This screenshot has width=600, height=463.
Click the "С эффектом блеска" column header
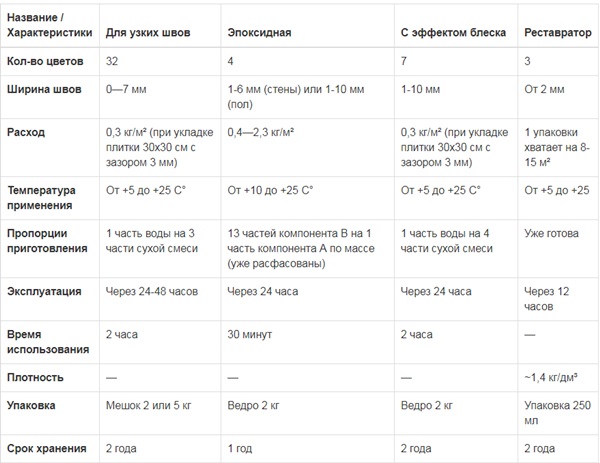click(446, 33)
